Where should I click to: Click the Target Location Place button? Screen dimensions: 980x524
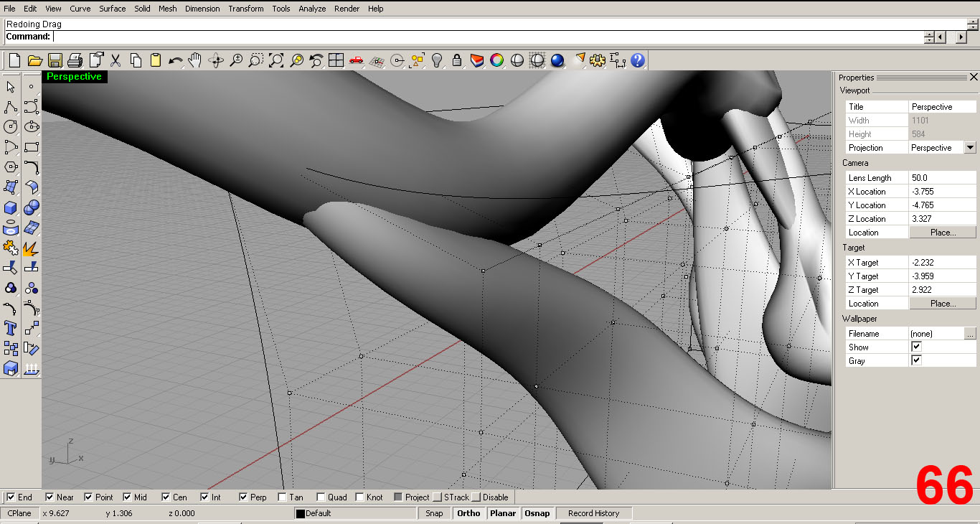click(943, 303)
